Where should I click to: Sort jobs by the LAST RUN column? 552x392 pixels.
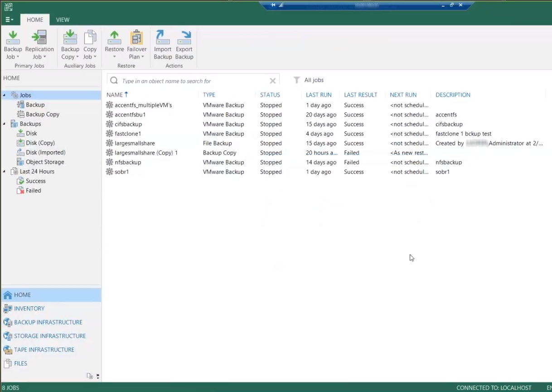pos(319,95)
